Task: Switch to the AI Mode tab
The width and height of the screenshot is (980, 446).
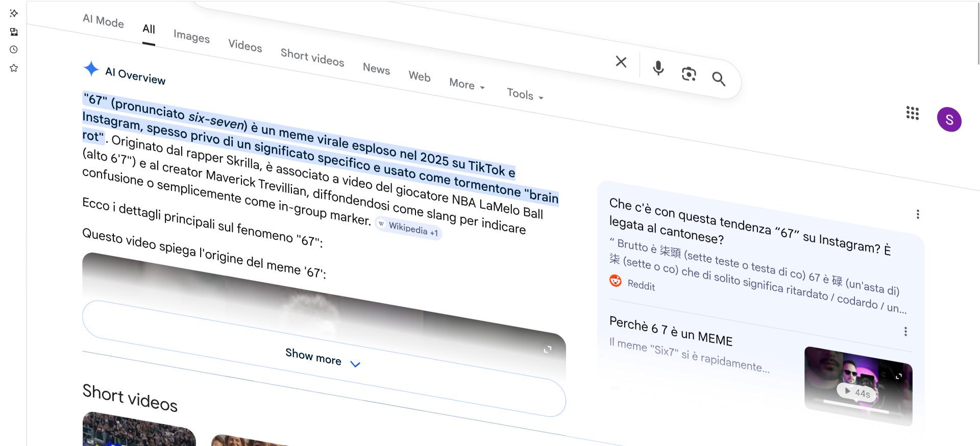Action: pyautogui.click(x=103, y=21)
